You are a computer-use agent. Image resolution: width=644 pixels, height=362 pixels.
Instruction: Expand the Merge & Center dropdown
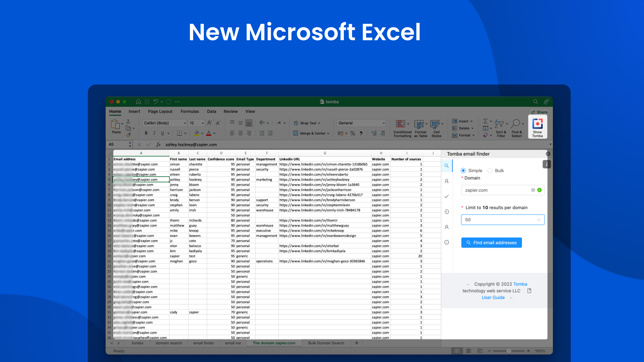(328, 133)
